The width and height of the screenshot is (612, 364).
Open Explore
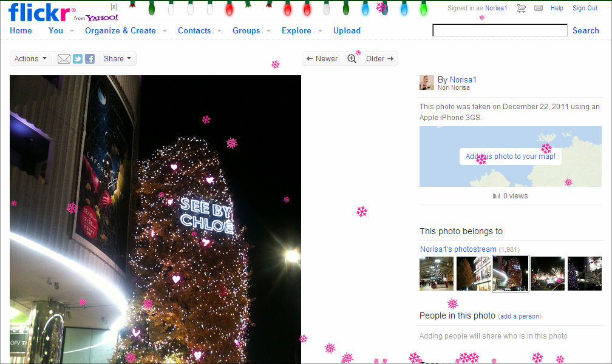296,30
